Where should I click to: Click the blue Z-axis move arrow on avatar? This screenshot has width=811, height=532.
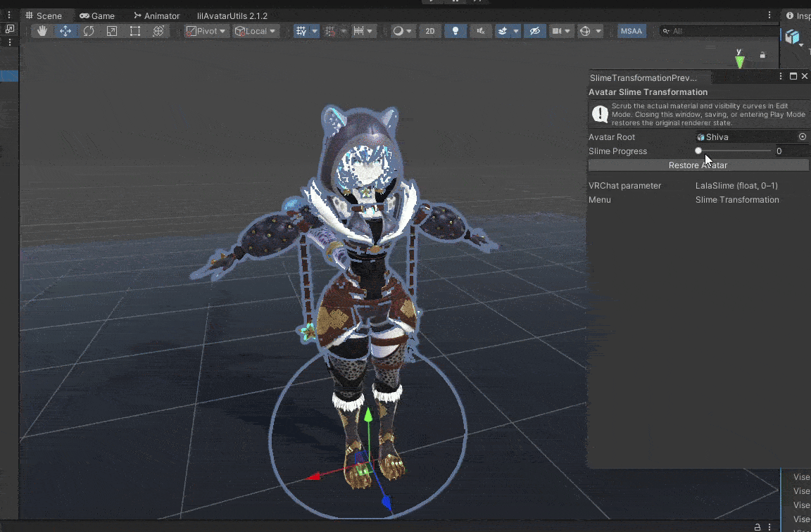coord(386,502)
